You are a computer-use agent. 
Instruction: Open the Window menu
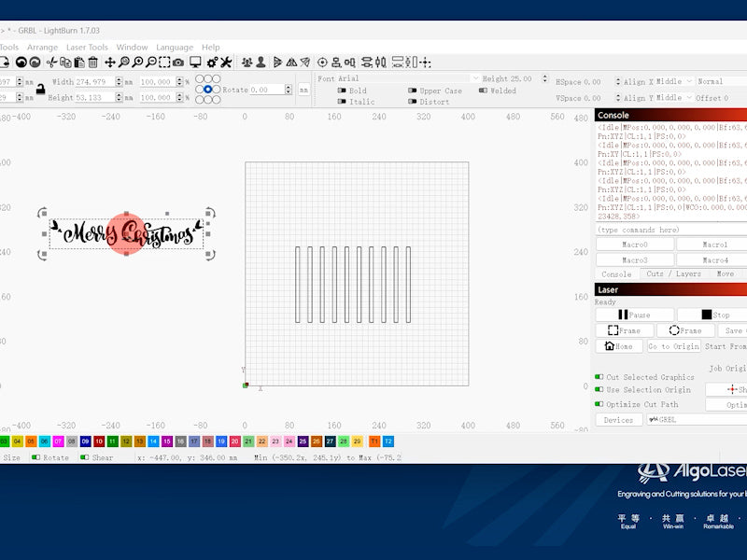click(x=132, y=48)
